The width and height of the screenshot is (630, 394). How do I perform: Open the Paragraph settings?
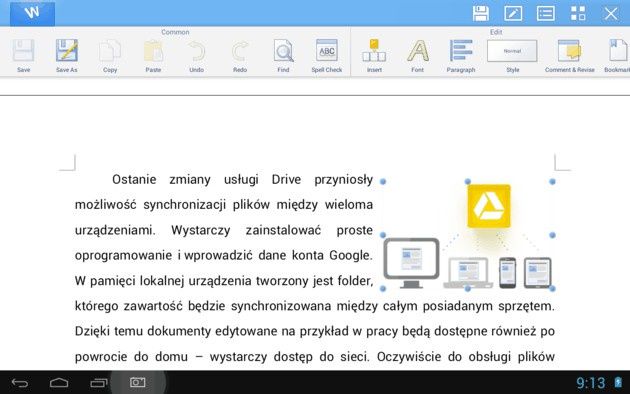(x=461, y=55)
